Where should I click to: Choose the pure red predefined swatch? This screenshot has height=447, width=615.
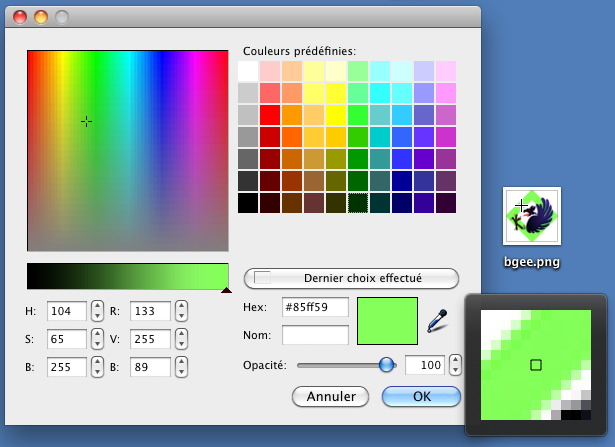pyautogui.click(x=270, y=115)
